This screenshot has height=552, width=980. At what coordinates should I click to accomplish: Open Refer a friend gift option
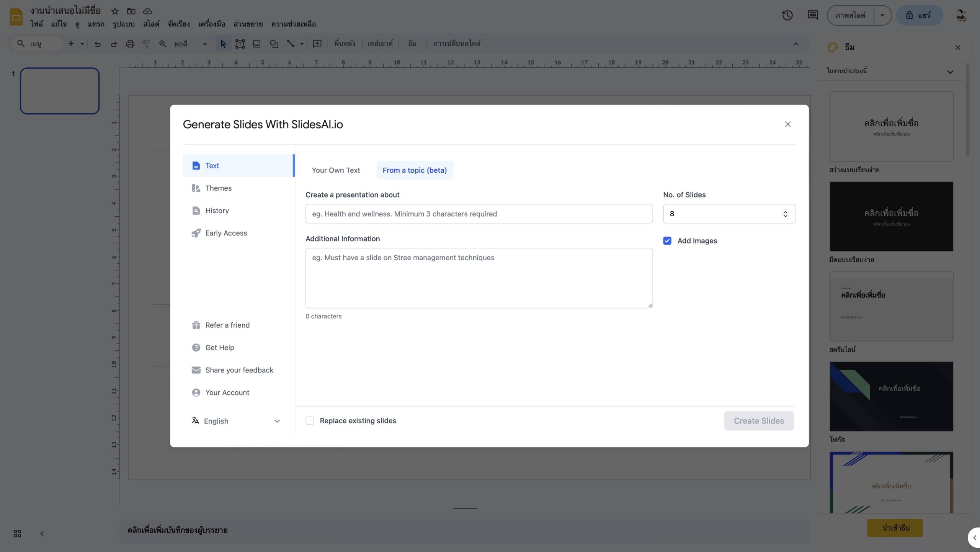227,325
